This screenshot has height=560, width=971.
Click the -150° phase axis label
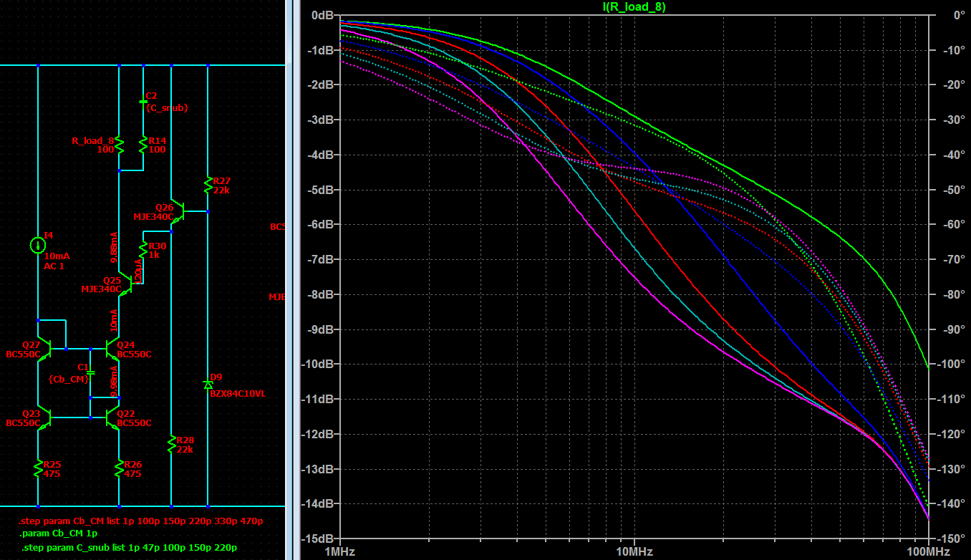coord(952,539)
